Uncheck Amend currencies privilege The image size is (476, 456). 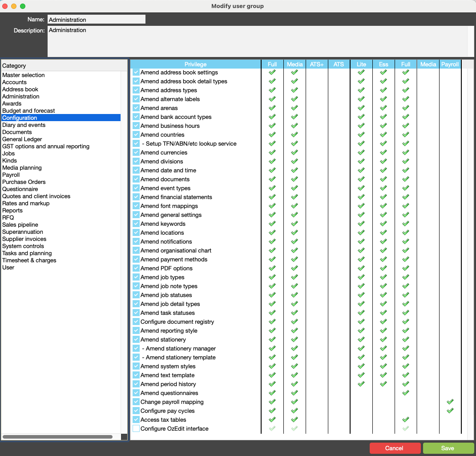(136, 152)
